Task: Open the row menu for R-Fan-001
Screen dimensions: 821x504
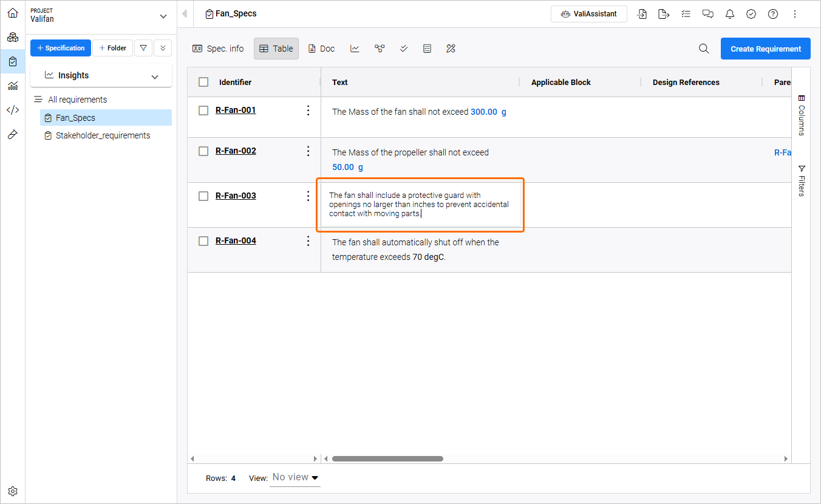Action: [308, 111]
